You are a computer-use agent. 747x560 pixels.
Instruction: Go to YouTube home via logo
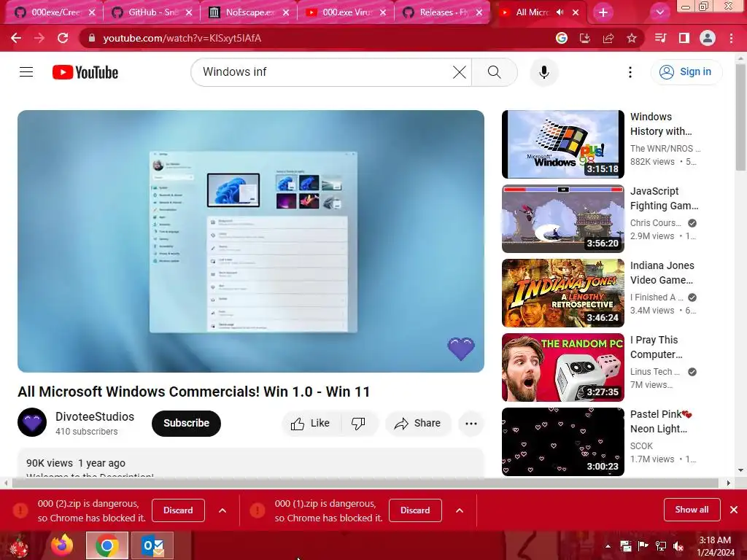85,72
